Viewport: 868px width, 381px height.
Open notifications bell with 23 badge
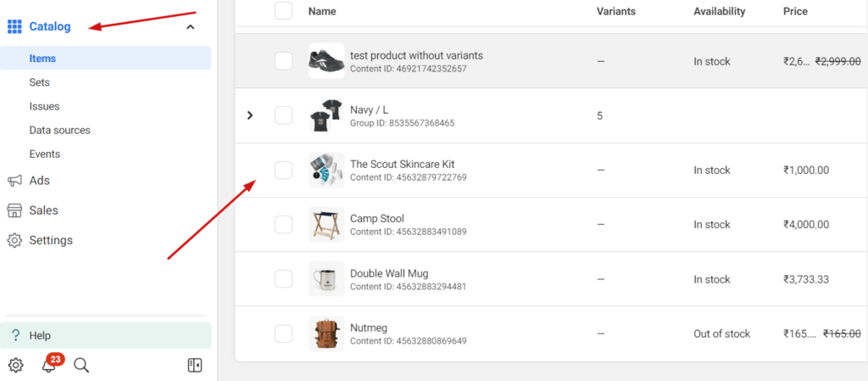(x=49, y=366)
